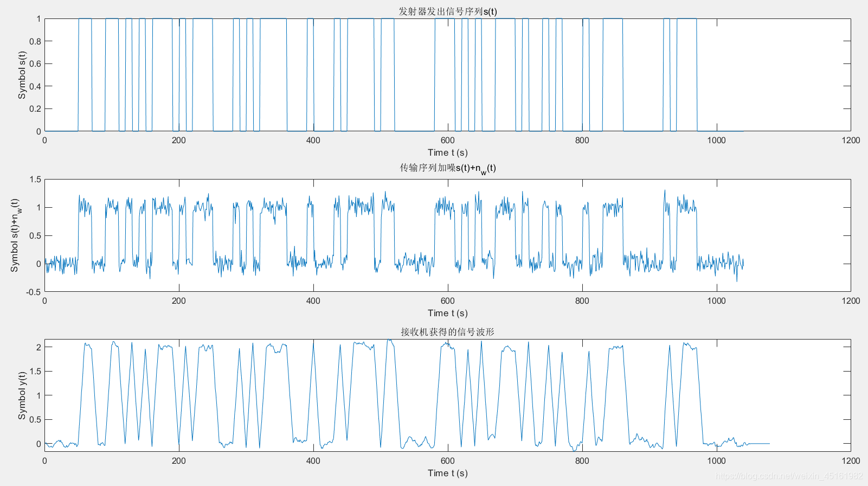Viewport: 868px width, 486px height.
Task: Click y-axis tick 1.5 on Symbol y(t) plot
Action: 35,371
